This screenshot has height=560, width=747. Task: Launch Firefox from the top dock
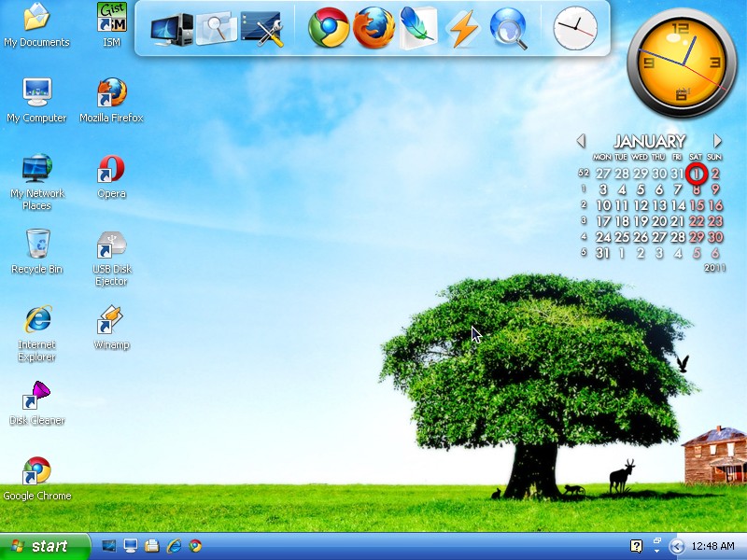click(373, 28)
